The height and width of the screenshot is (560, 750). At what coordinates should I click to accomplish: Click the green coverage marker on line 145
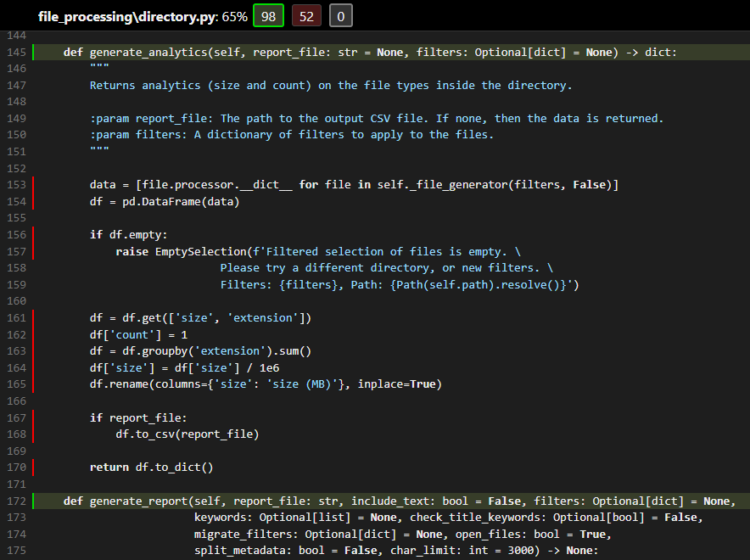pos(32,52)
